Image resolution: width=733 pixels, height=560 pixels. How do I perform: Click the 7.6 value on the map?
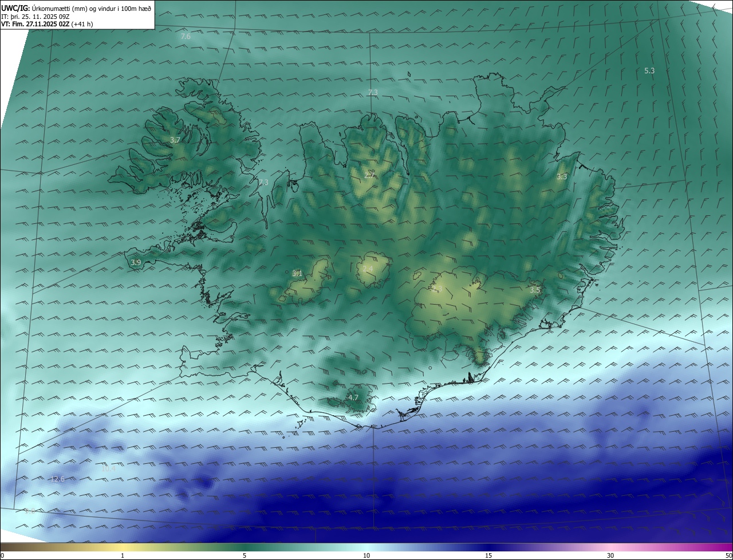click(x=186, y=37)
